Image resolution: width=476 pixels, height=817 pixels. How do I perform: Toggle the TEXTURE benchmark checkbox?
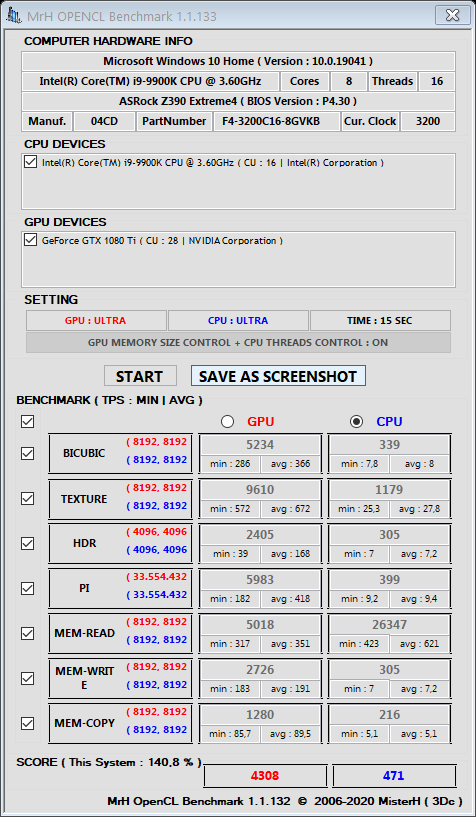28,499
